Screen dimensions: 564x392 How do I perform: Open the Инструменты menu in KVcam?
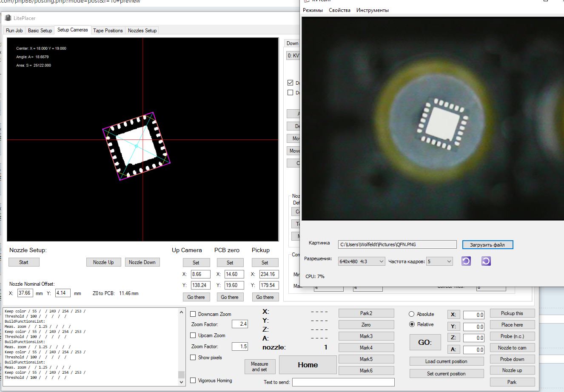(x=373, y=10)
